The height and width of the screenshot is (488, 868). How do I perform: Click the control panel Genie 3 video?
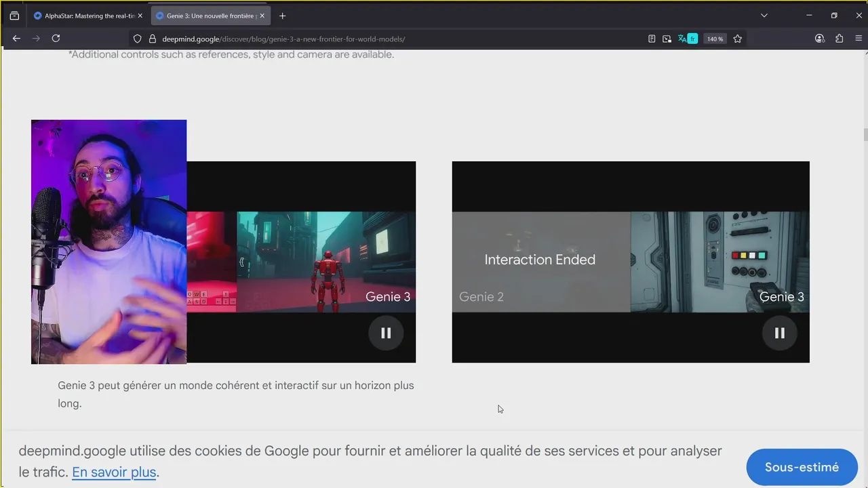point(720,262)
